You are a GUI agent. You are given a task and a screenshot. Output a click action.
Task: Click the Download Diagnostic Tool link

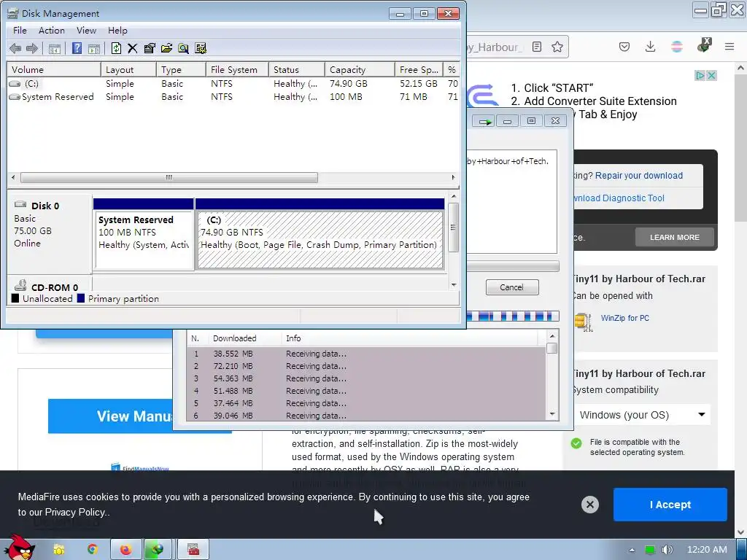(619, 198)
